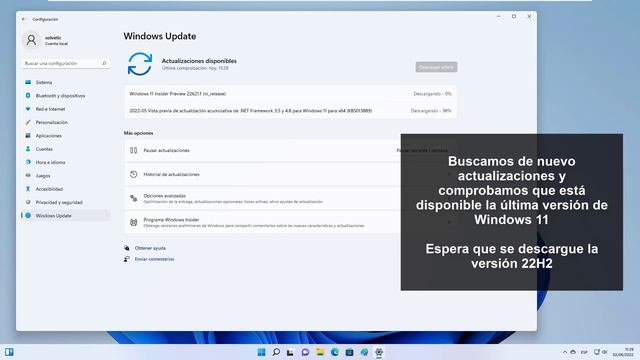640x360 pixels.
Task: Click the Sistema monitor icon
Action: click(x=28, y=82)
